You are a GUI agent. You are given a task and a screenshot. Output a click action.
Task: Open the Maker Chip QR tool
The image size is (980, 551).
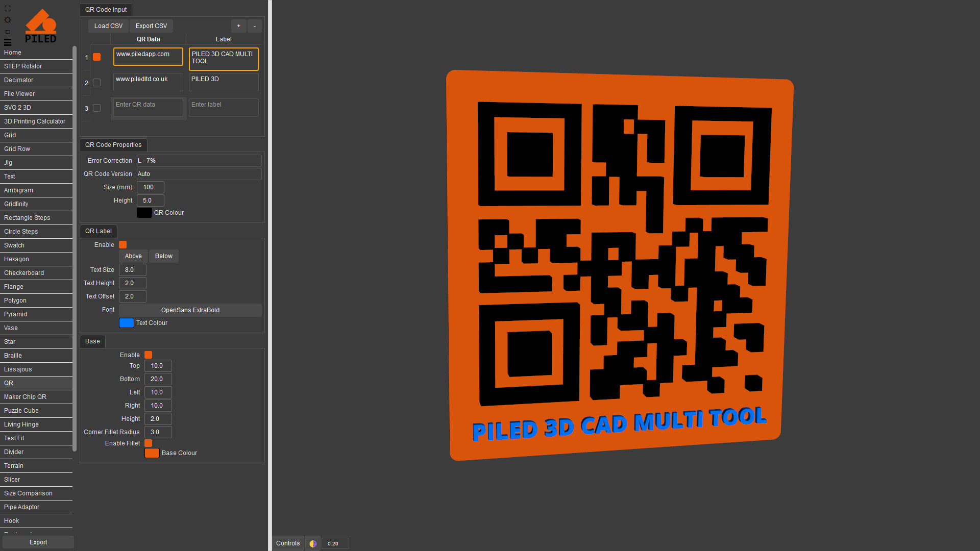(x=25, y=397)
